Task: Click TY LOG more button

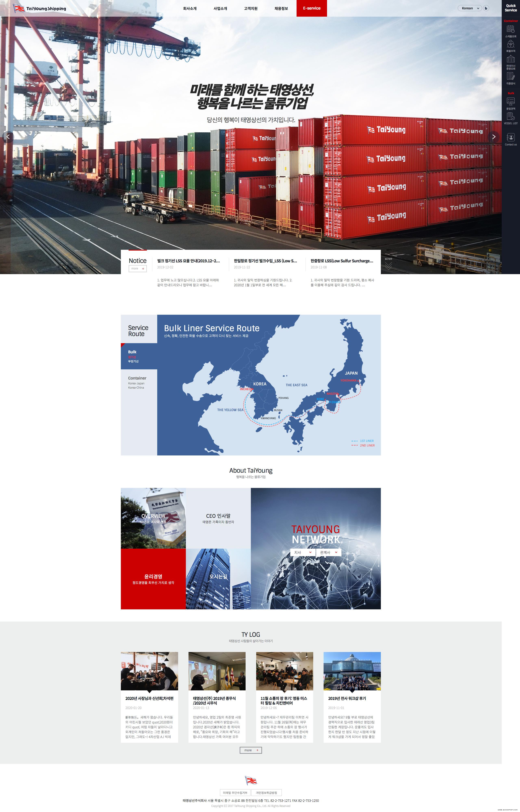Action: pyautogui.click(x=250, y=750)
